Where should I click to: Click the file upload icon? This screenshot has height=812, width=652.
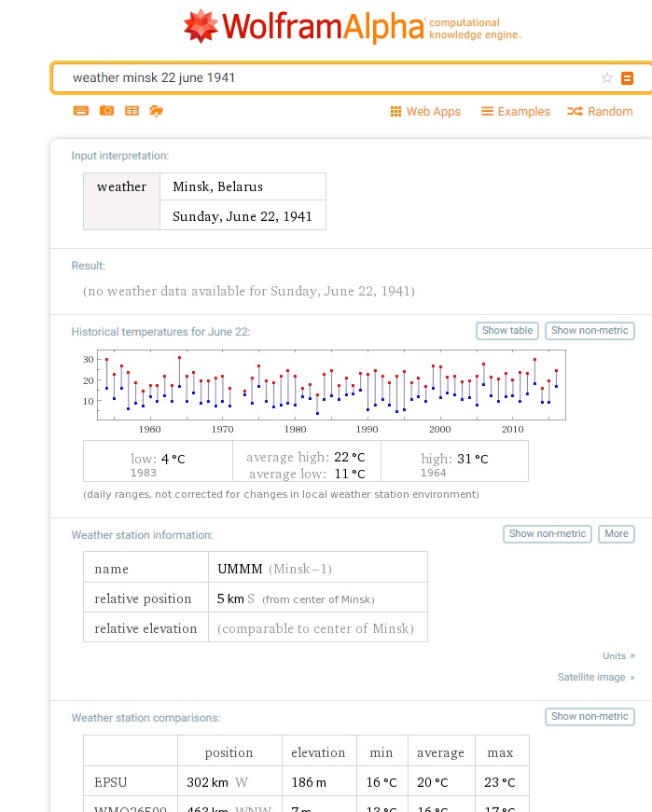point(156,111)
